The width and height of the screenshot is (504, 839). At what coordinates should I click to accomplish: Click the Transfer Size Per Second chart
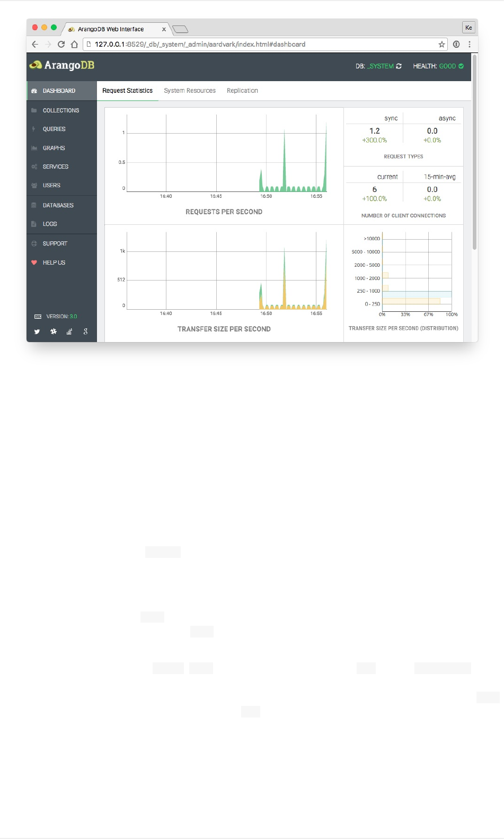pyautogui.click(x=227, y=270)
